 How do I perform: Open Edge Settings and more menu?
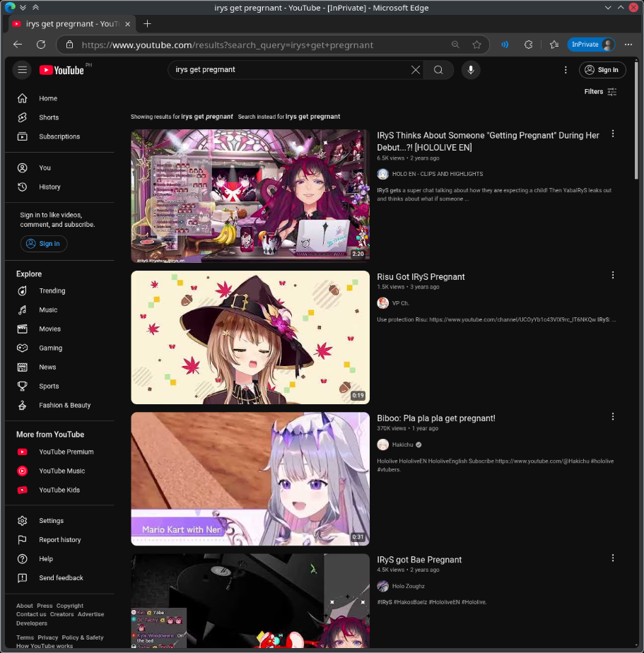pos(628,45)
